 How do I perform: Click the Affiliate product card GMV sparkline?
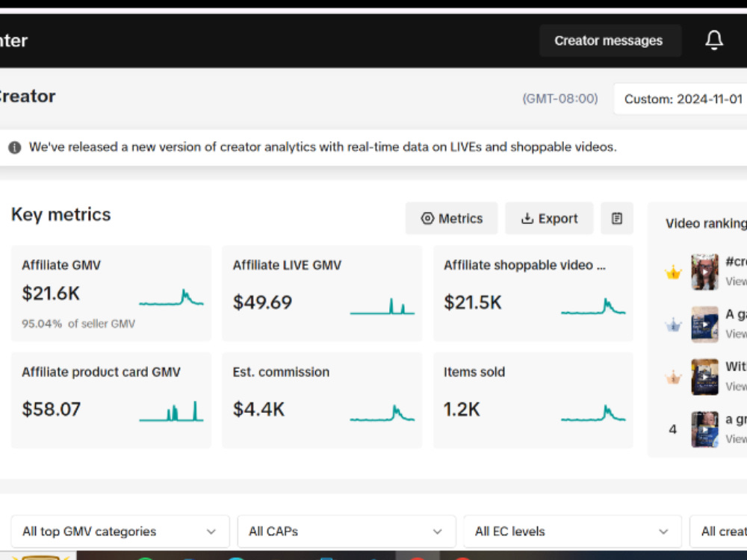click(x=172, y=411)
